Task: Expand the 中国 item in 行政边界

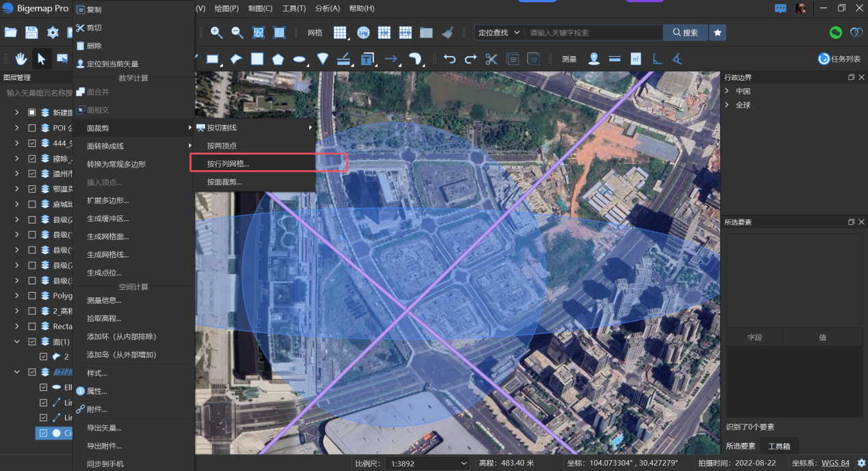Action: [x=727, y=90]
